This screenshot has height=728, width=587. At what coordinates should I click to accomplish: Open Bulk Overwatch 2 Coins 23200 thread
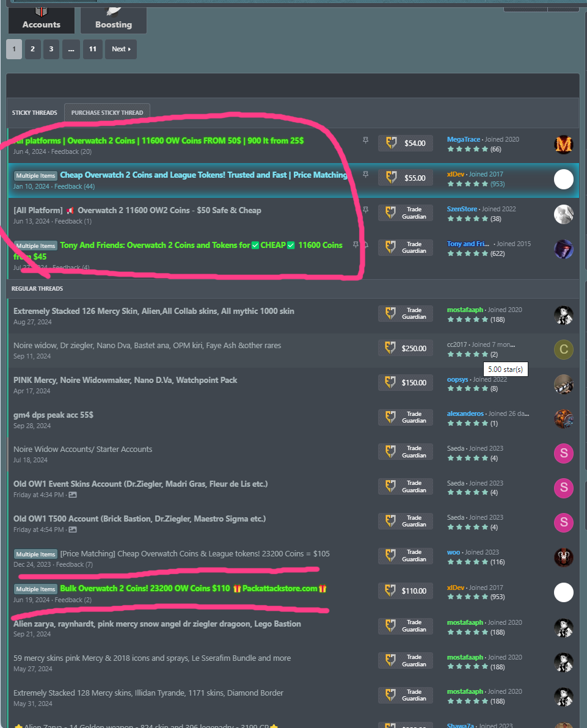coord(193,589)
